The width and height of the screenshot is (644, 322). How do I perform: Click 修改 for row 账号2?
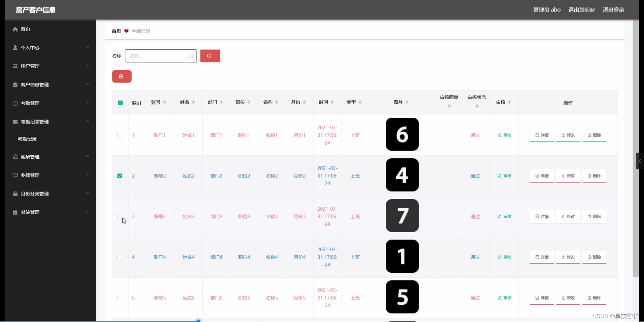click(568, 176)
